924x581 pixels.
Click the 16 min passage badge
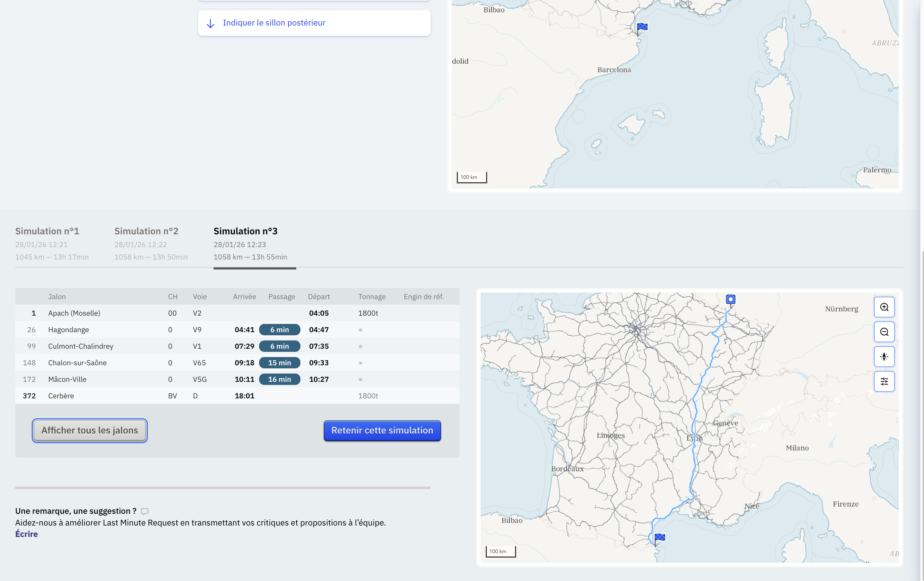click(x=280, y=379)
